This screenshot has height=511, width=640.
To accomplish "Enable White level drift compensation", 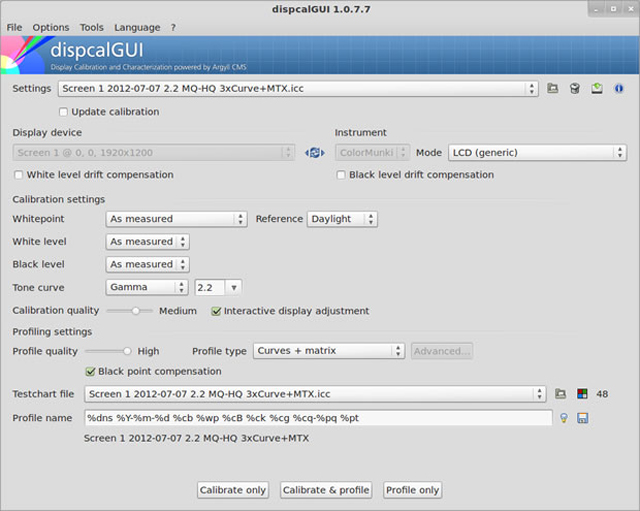I will [x=18, y=175].
